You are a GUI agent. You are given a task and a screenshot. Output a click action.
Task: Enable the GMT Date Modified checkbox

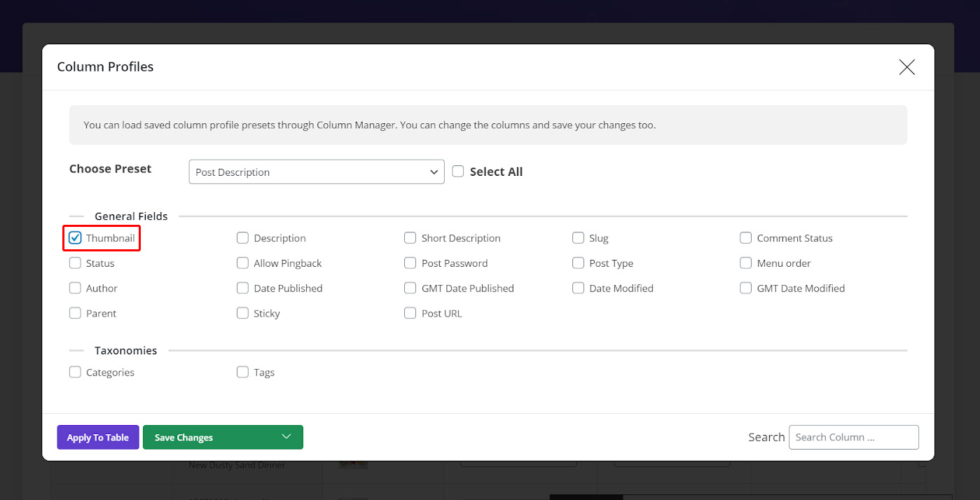coord(745,289)
